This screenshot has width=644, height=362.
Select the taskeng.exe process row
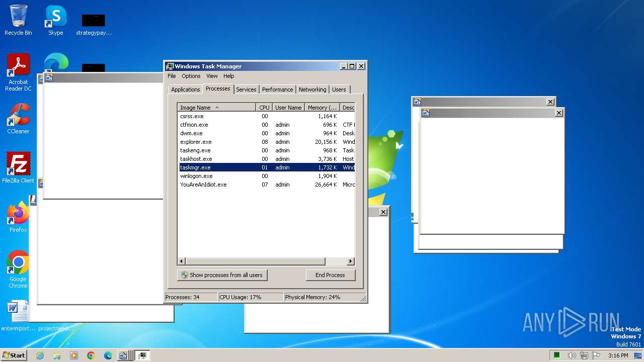(266, 150)
